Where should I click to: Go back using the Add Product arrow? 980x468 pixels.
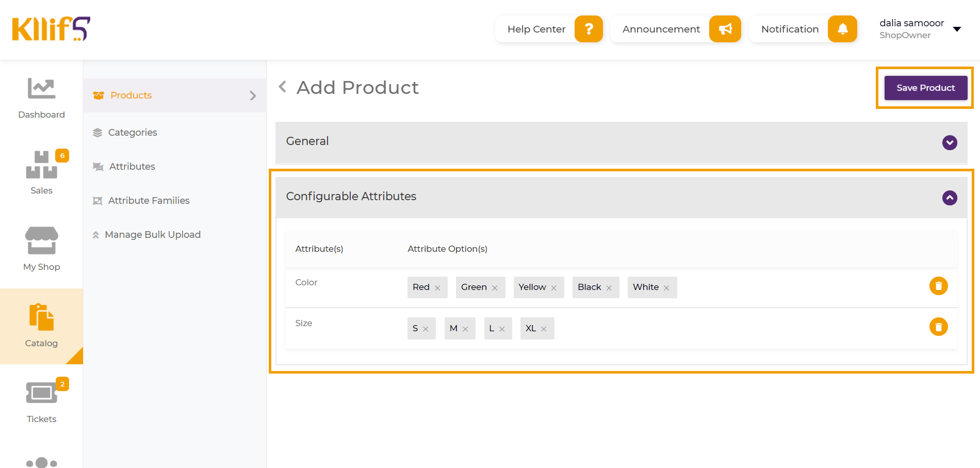(282, 87)
